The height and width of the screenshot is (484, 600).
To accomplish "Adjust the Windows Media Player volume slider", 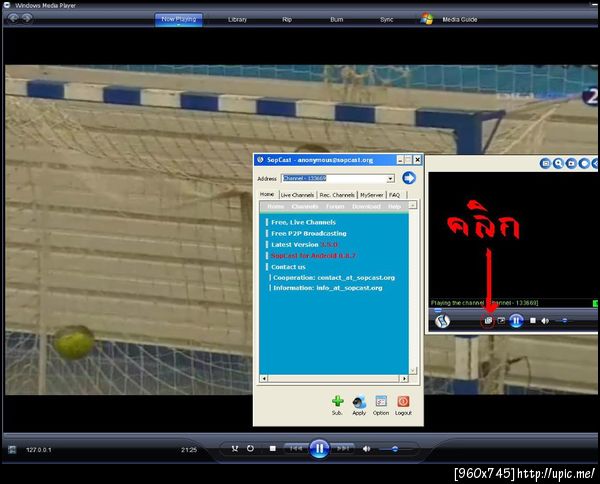I will [x=395, y=449].
